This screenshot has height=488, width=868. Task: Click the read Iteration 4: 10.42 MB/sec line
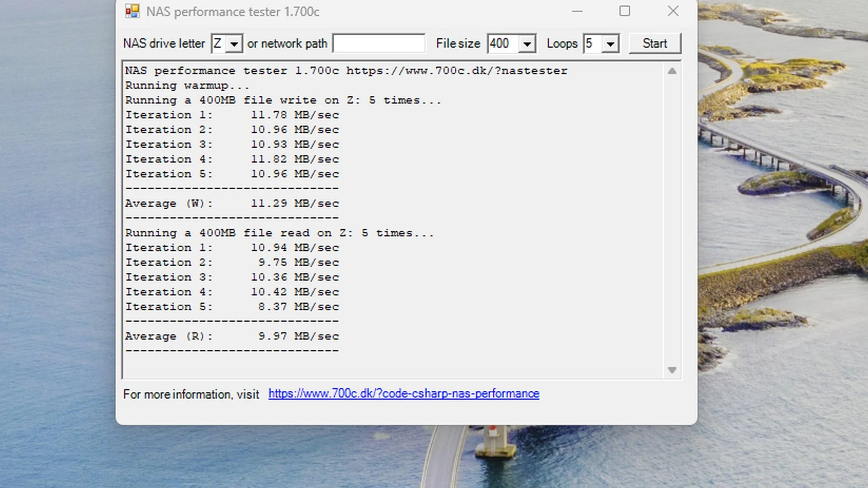[x=232, y=292]
